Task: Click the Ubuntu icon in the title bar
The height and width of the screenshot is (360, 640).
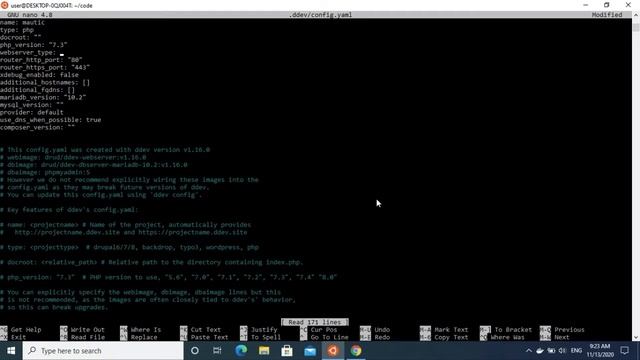Action: pyautogui.click(x=4, y=5)
